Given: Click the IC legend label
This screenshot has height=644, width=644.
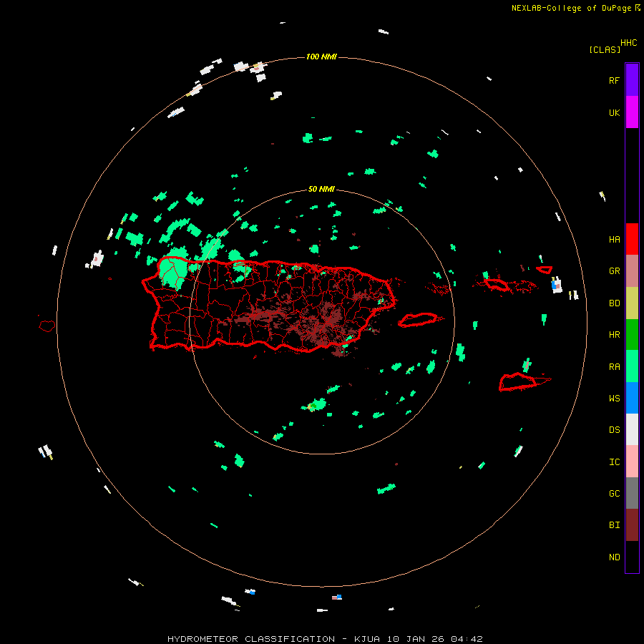Looking at the screenshot, I should [x=614, y=462].
